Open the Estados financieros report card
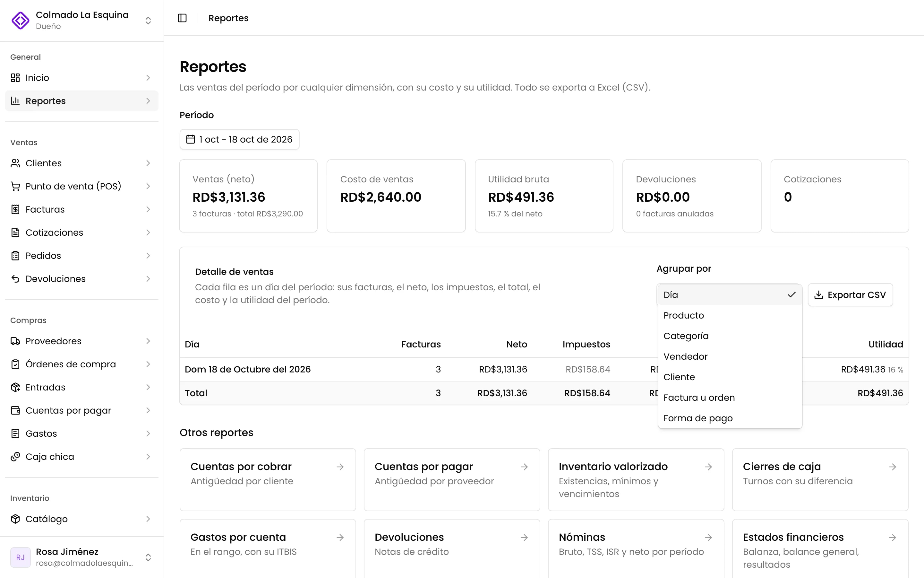 (x=820, y=548)
